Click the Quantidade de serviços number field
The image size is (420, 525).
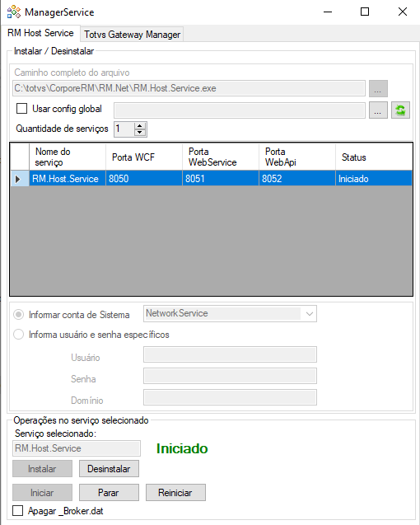coord(124,129)
